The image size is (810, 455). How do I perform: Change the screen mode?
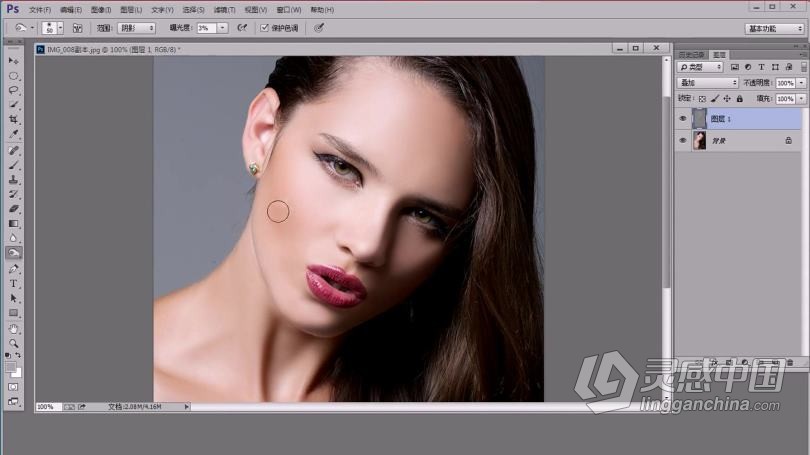click(x=13, y=401)
